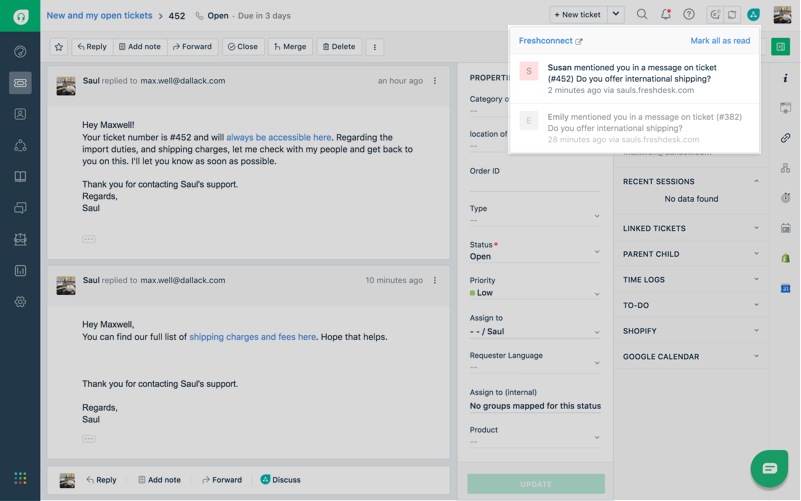801x501 pixels.
Task: Open the Google Calendar icon in right rail
Action: click(785, 288)
